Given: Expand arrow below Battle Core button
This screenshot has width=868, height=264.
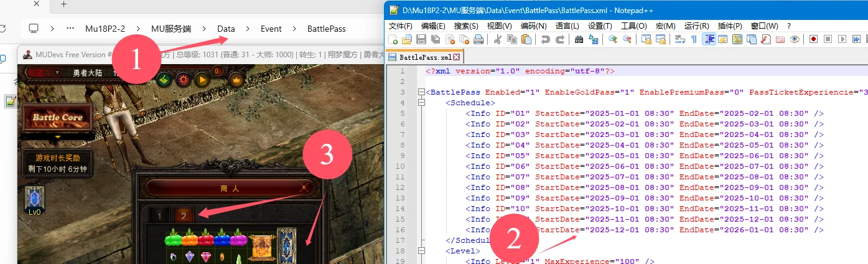Looking at the screenshot, I should pyautogui.click(x=58, y=136).
